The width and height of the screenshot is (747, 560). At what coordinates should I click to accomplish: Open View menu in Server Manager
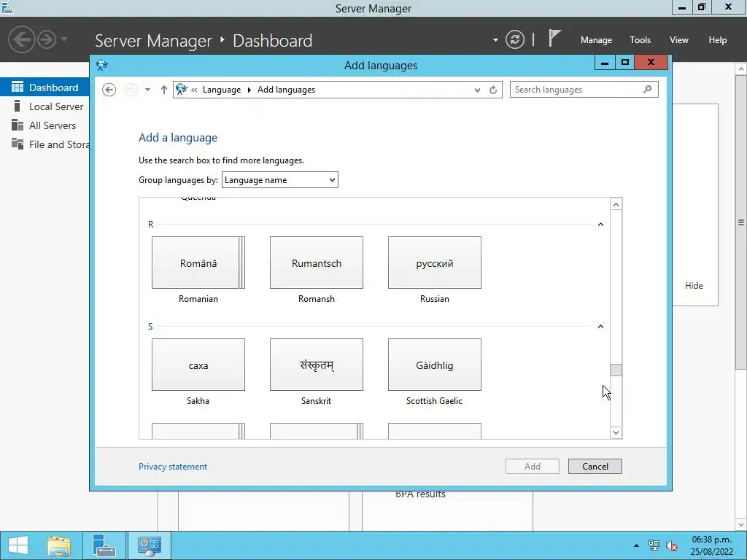(679, 40)
